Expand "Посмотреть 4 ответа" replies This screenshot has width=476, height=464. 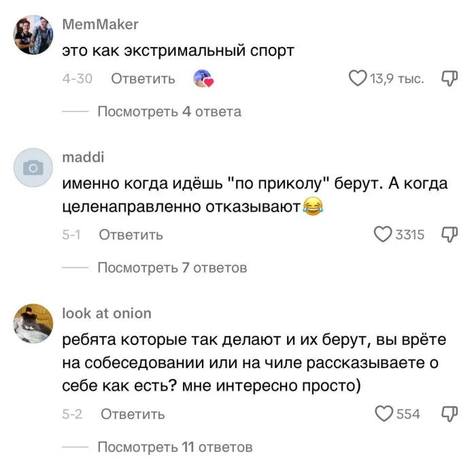[169, 112]
